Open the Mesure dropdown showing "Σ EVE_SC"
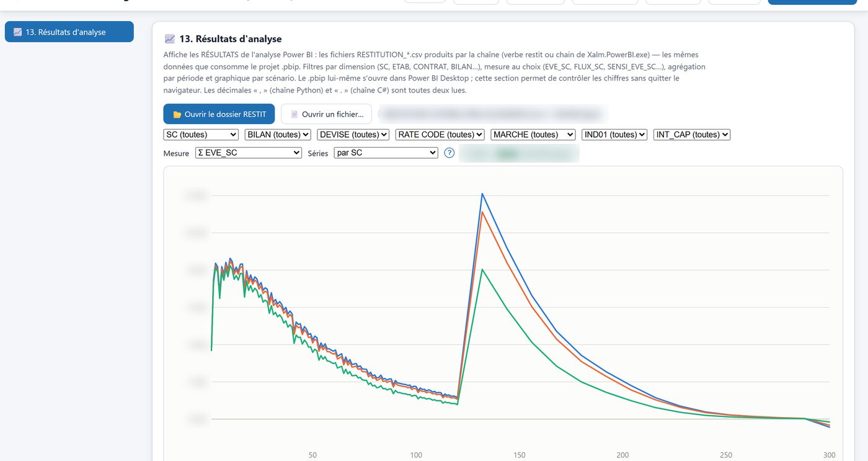The image size is (868, 461). [x=249, y=153]
